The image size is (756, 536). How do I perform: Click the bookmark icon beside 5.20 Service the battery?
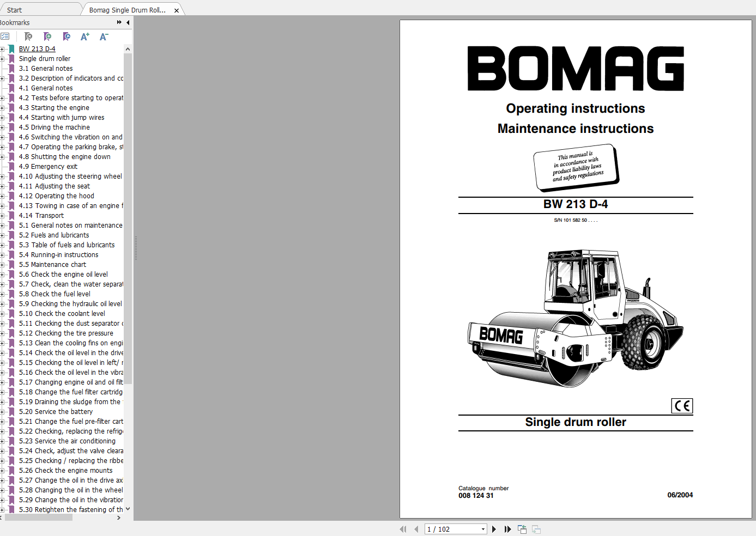11,412
